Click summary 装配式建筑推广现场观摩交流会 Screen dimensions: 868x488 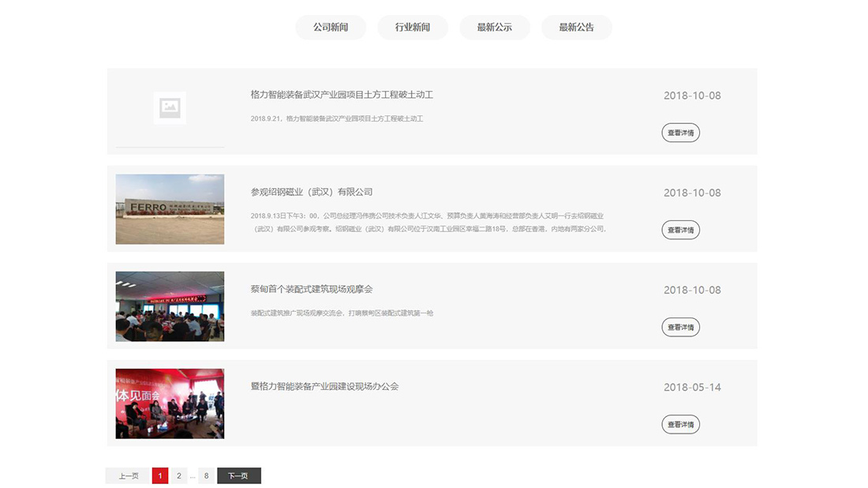tap(342, 313)
